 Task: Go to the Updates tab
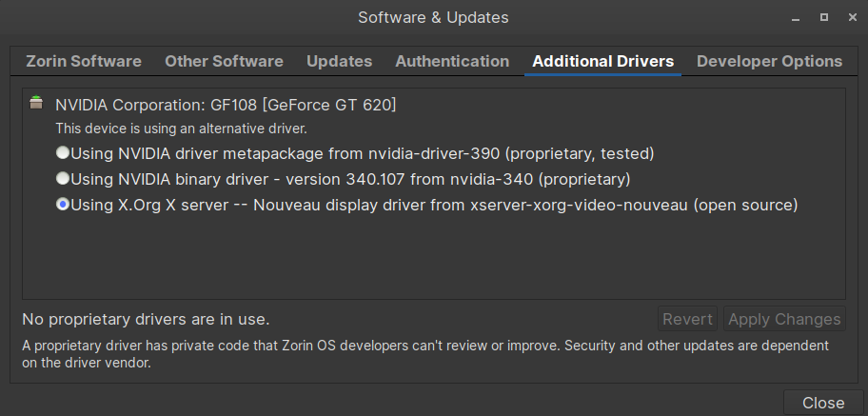339,61
